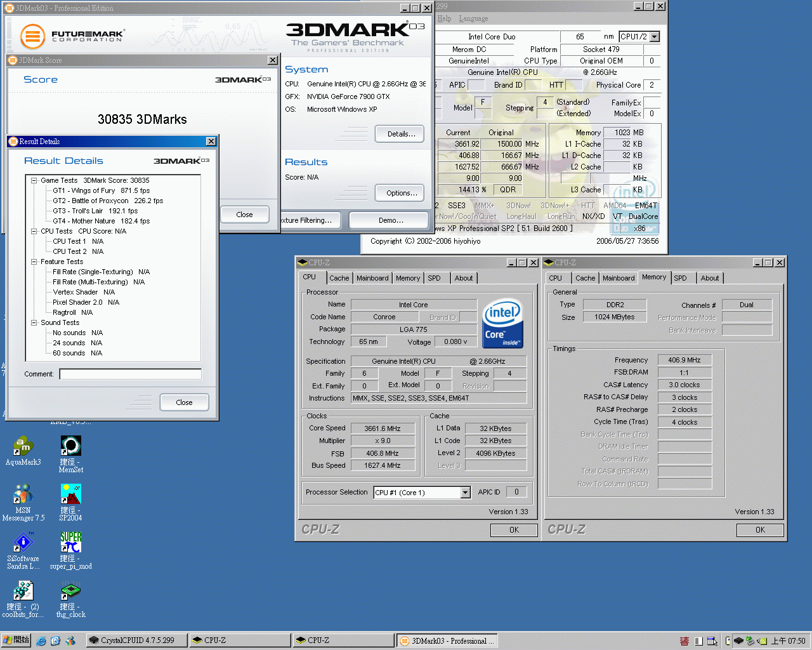Click the Code Name Conroe field
This screenshot has width=812, height=650.
(384, 317)
